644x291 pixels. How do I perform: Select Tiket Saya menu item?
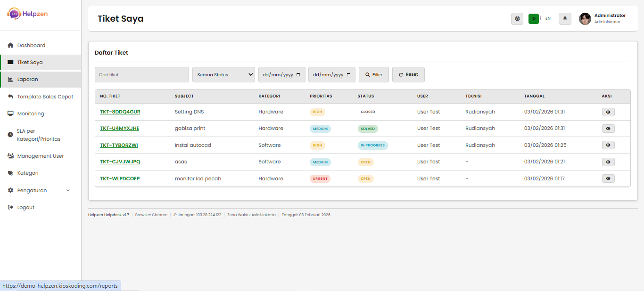[29, 62]
